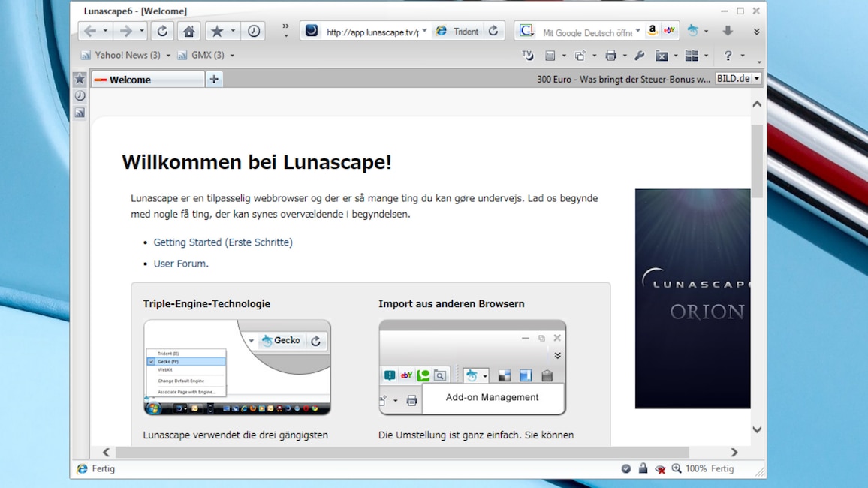Click the Google search engine icon
Viewport: 868px width, 488px height.
(526, 31)
